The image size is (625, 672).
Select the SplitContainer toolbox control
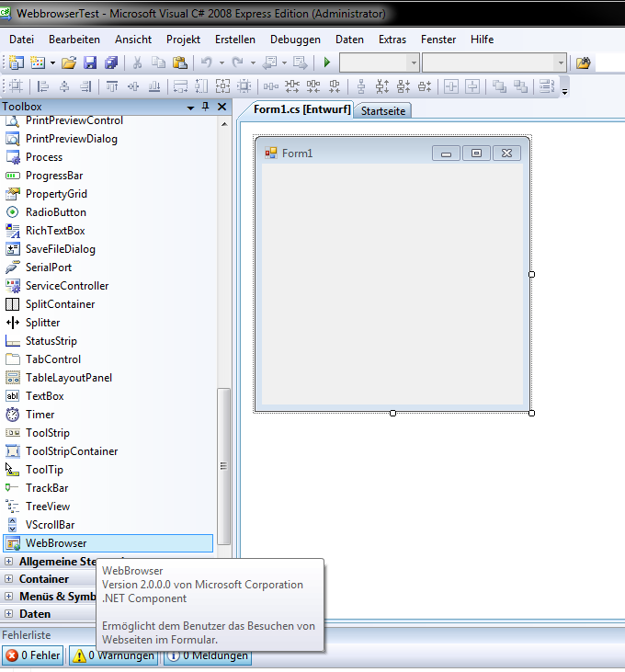pos(108,304)
